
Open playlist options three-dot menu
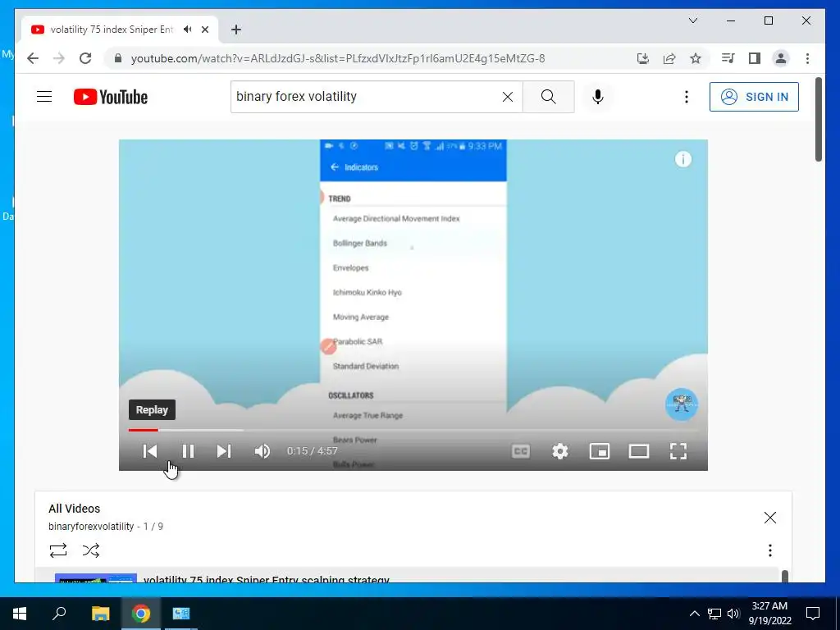pos(769,550)
